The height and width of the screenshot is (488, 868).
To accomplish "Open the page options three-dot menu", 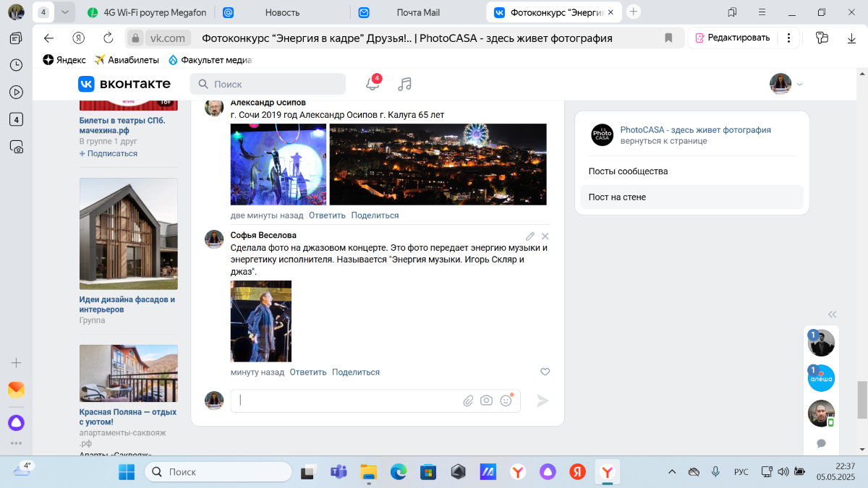I will click(788, 38).
